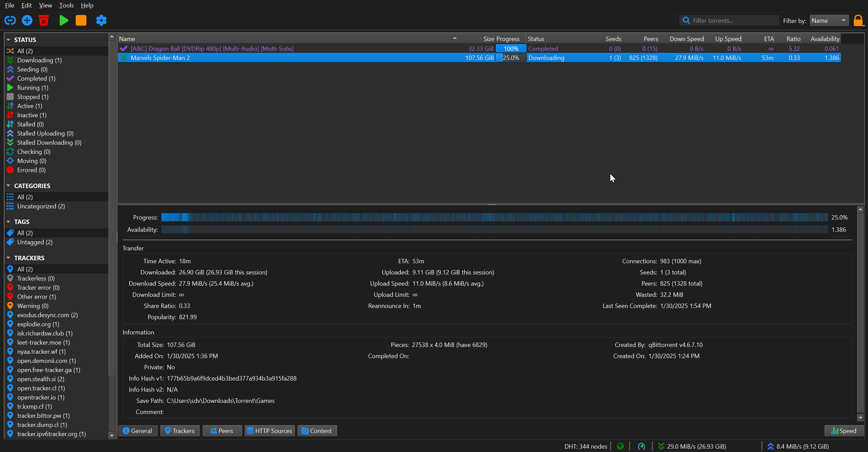Click the connection status globe icon

620,447
